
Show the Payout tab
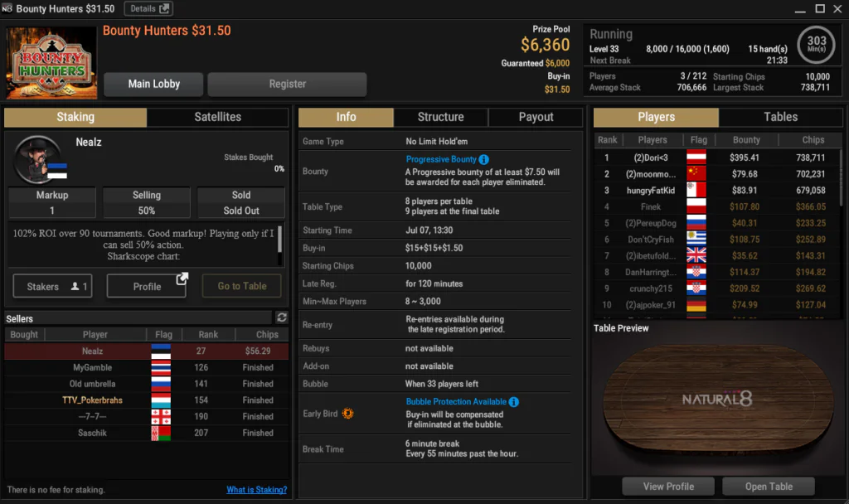click(536, 117)
